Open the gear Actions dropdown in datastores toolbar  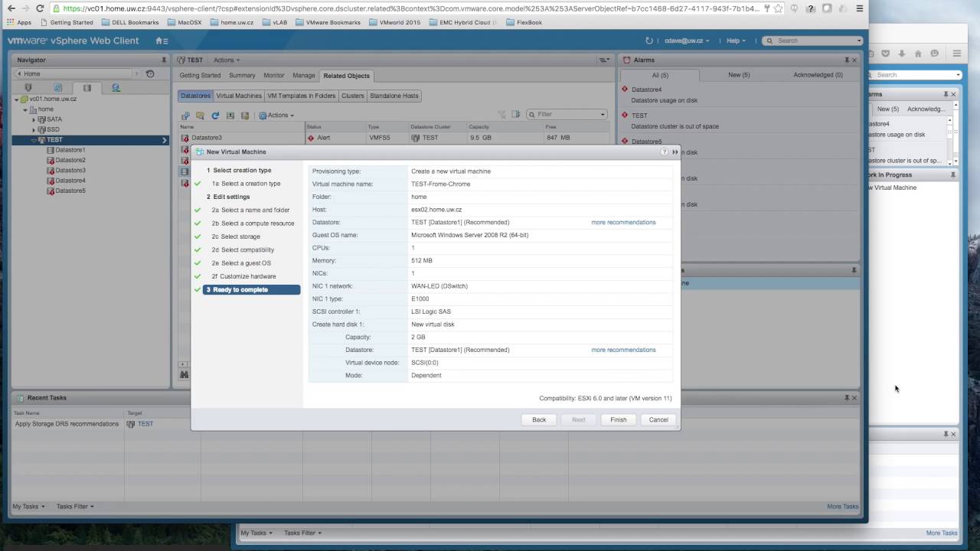pos(276,116)
